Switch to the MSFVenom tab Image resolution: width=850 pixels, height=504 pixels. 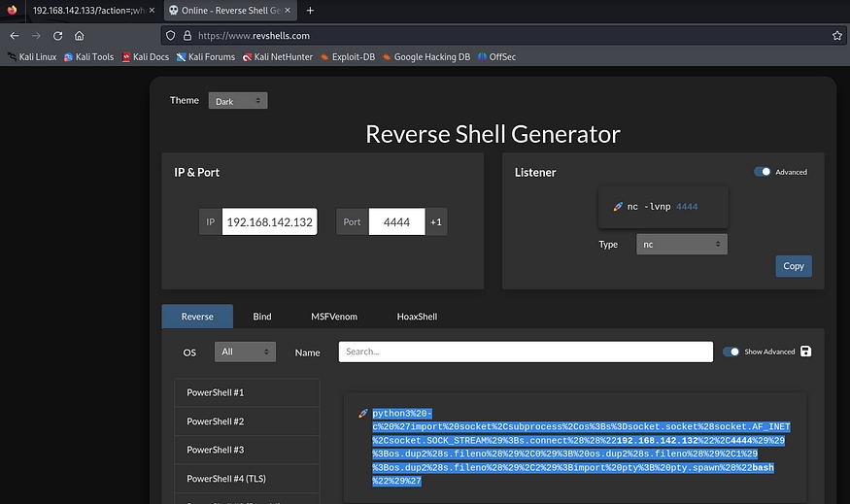pyautogui.click(x=334, y=317)
